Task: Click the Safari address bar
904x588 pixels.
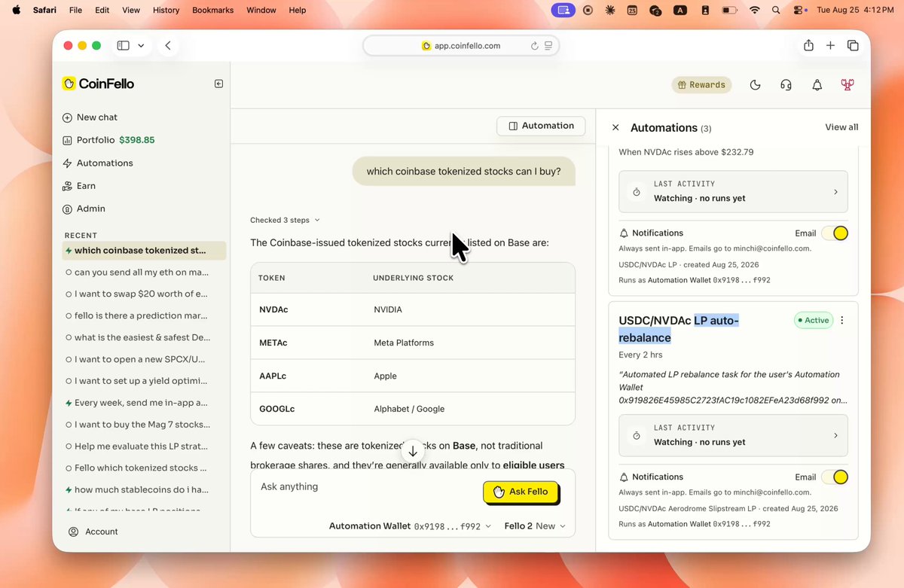Action: (461, 46)
